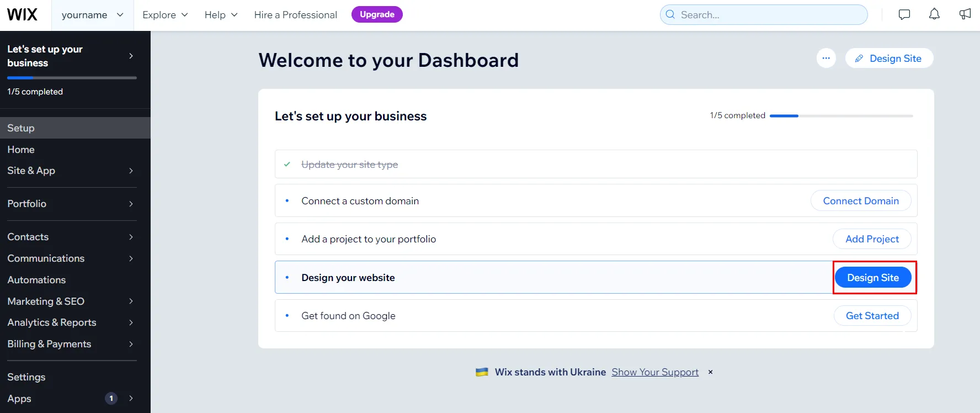The image size is (980, 413).
Task: Open the Help menu
Action: coord(221,15)
